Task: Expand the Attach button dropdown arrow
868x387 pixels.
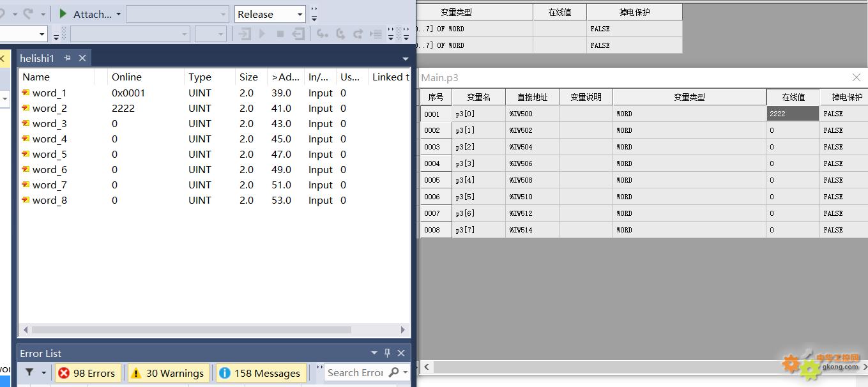Action: [x=119, y=14]
